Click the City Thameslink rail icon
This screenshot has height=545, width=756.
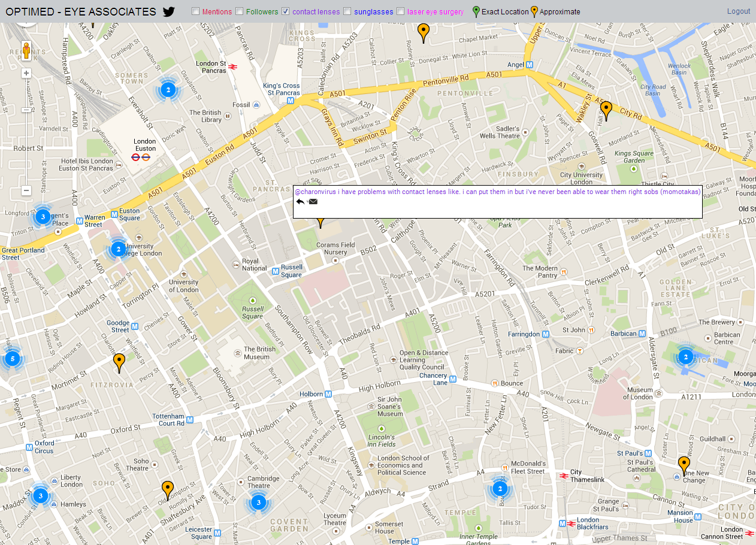point(563,476)
